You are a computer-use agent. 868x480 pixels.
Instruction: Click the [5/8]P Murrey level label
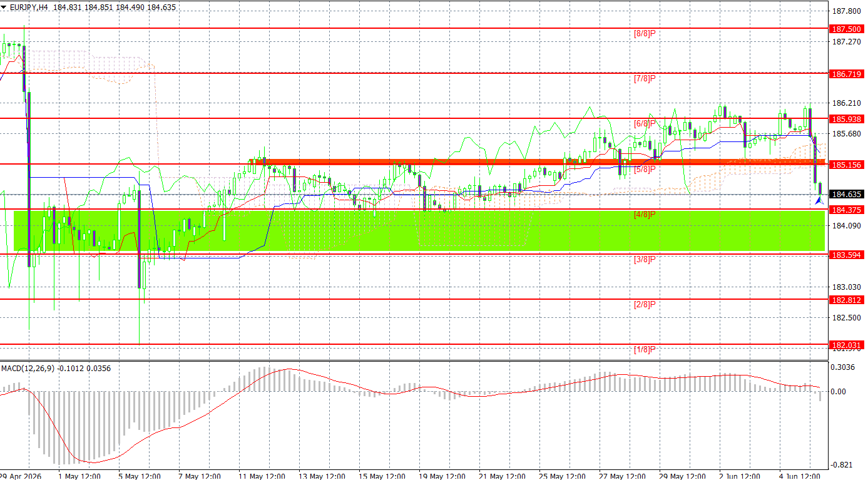click(x=645, y=169)
